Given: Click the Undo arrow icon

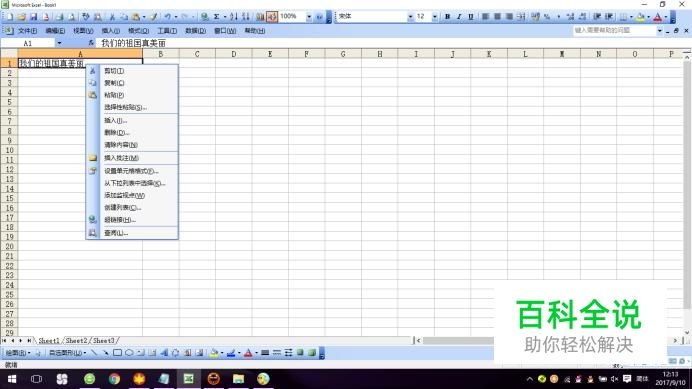Looking at the screenshot, I should coord(168,17).
